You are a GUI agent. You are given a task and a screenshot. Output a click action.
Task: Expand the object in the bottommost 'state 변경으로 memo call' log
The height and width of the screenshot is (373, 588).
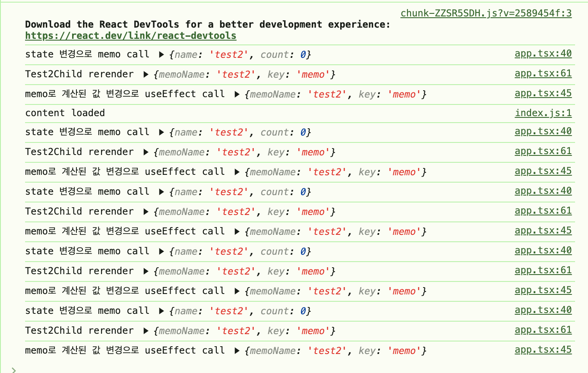click(161, 311)
